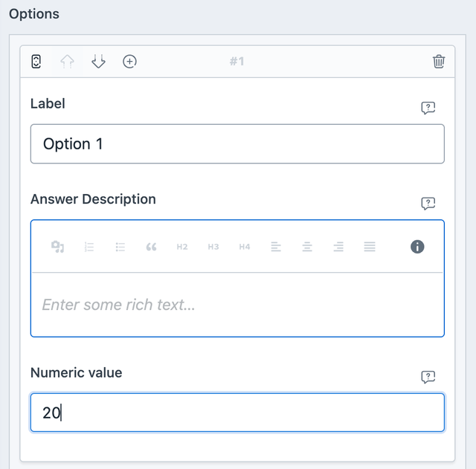Center align the description text
The height and width of the screenshot is (469, 476).
pos(307,247)
